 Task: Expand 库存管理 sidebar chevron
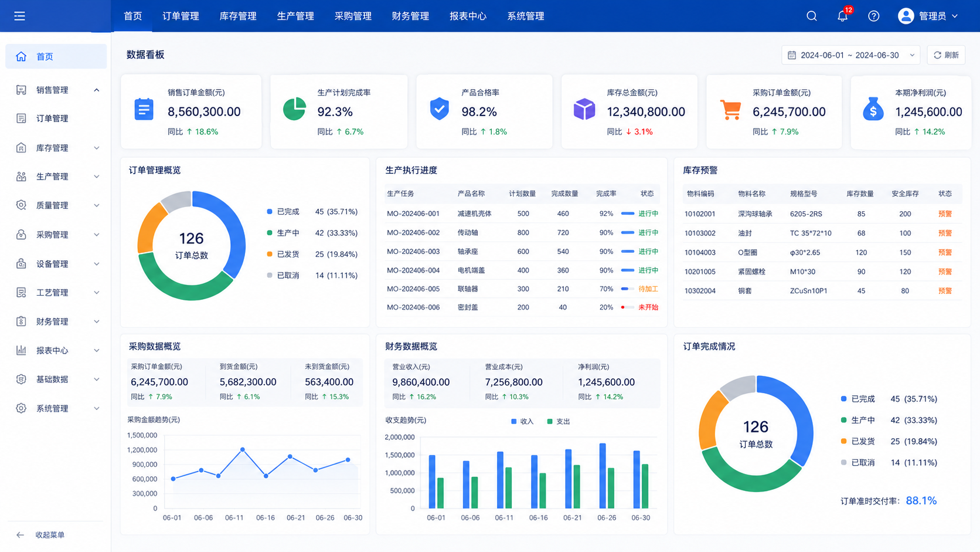click(97, 148)
